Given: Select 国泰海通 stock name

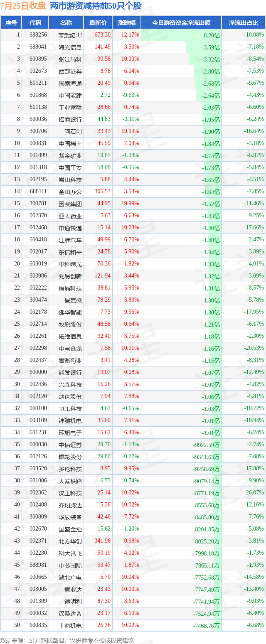Looking at the screenshot, I should (70, 83).
